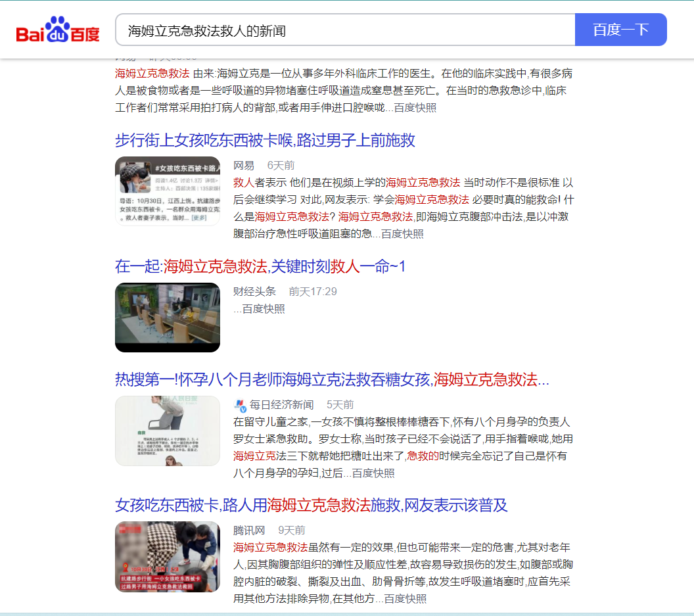694x616 pixels.
Task: Click snippet line 海姆立克急救法虽然有一定的效果
Action: point(402,548)
